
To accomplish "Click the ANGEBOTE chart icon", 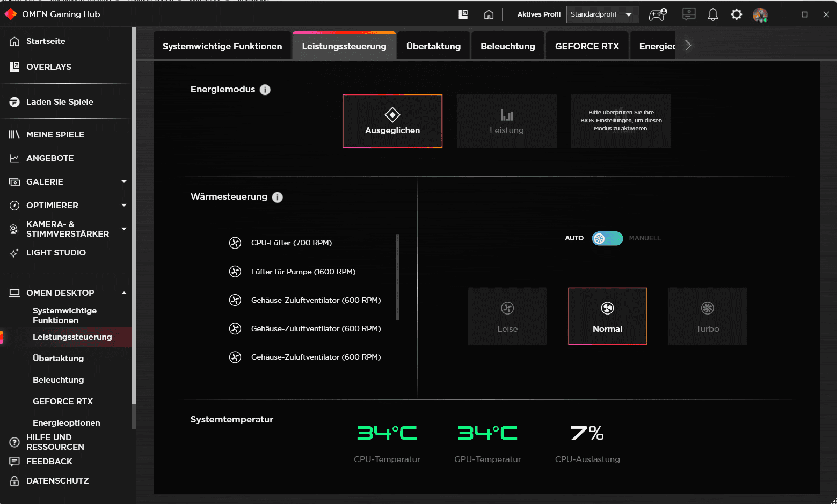I will coord(14,158).
